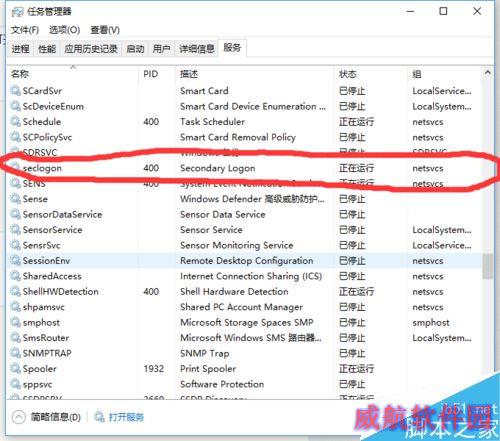Viewport: 500px width, 441px height.
Task: Click the SmsRouter service gear icon
Action: point(15,338)
